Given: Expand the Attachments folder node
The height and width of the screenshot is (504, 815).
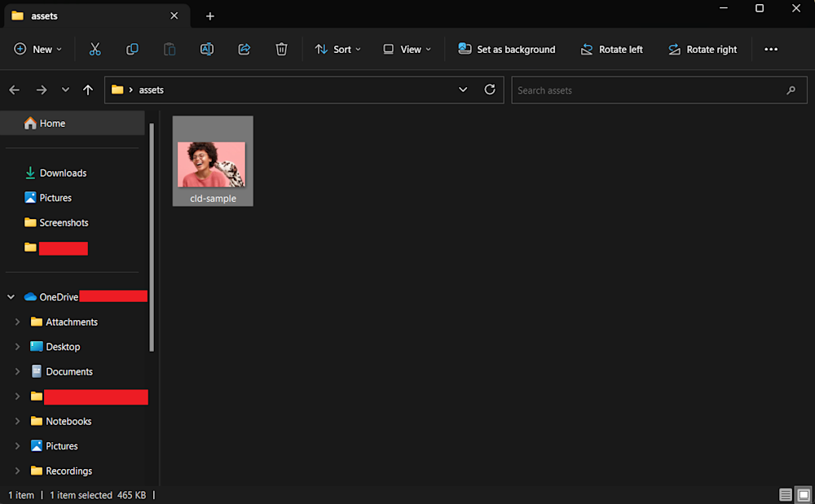Looking at the screenshot, I should point(17,322).
